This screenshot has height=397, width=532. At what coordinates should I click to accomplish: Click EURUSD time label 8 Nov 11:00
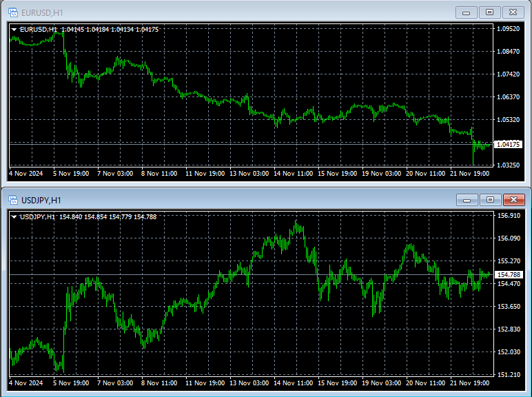[159, 174]
